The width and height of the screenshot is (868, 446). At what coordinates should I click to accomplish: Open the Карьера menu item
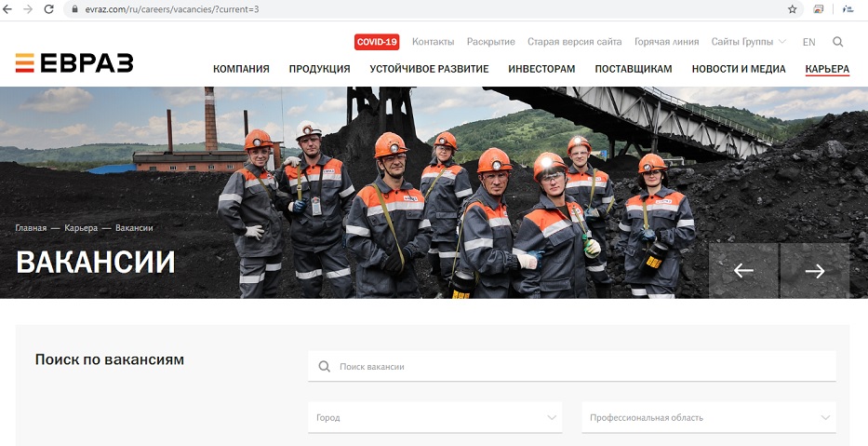tap(827, 69)
